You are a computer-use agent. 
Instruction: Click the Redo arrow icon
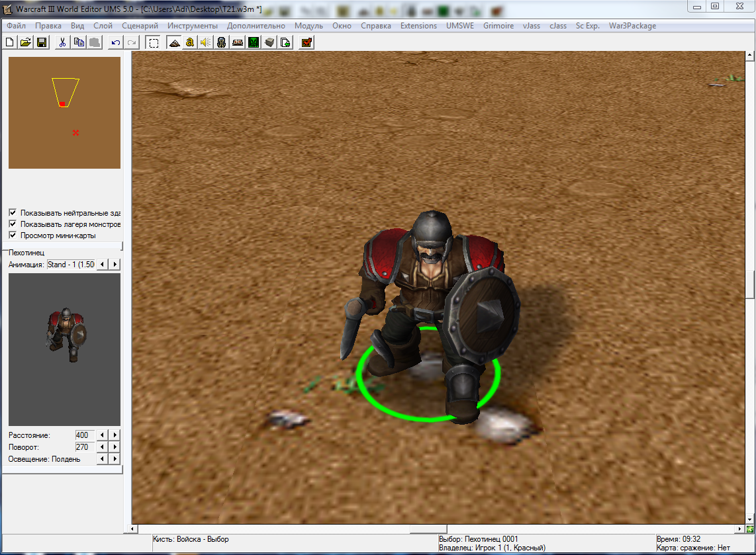pos(132,42)
